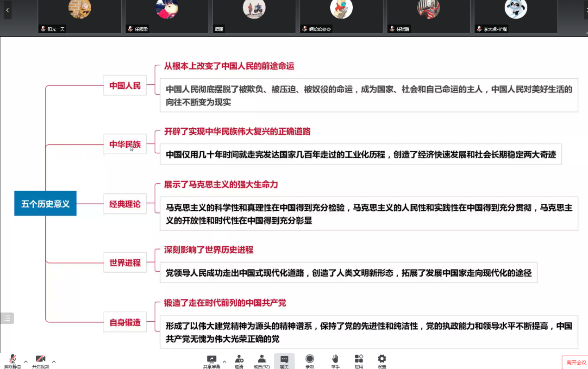Expand share screen options arrow
Image resolution: width=588 pixels, height=369 pixels.
click(225, 362)
